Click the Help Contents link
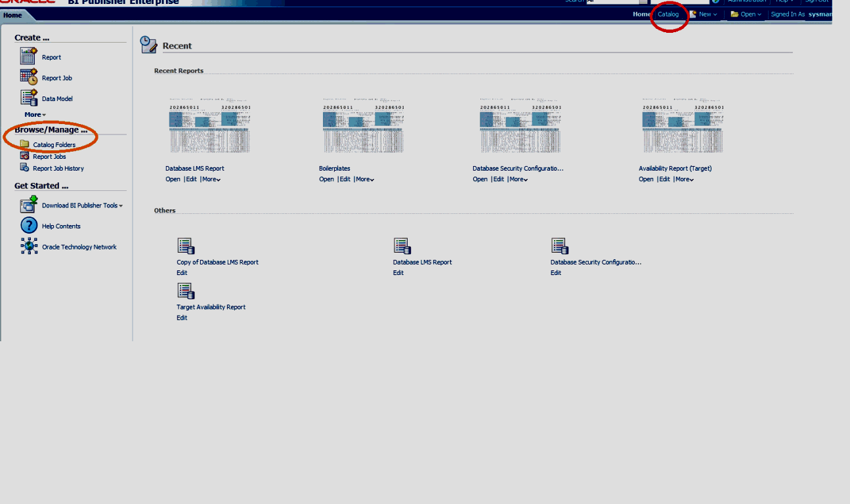The width and height of the screenshot is (850, 504). pos(61,226)
